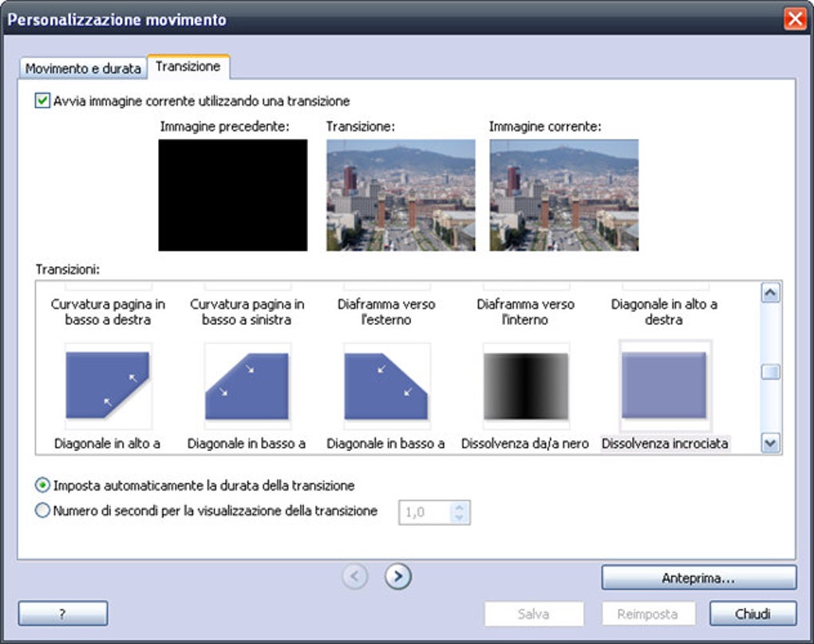Select Numero di secondi per la visualizzazione radio
This screenshot has width=814, height=644.
(42, 511)
